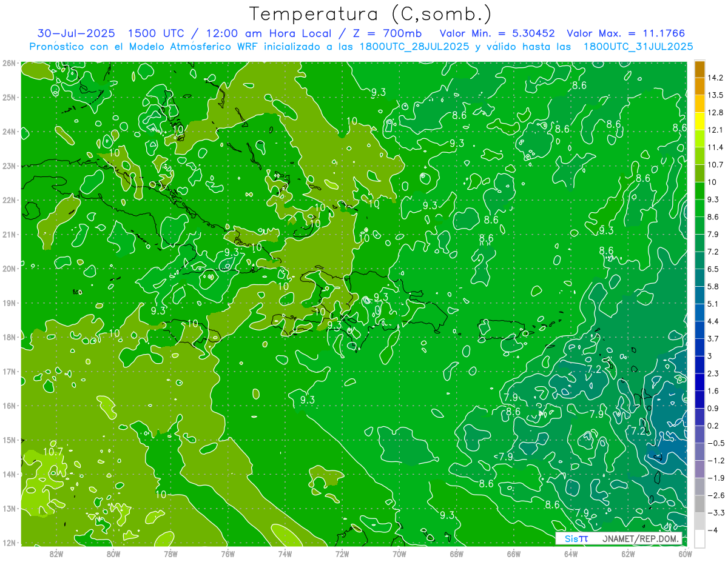Click the blue swatch between 3.7 and 3
728x562 pixels.
(699, 347)
